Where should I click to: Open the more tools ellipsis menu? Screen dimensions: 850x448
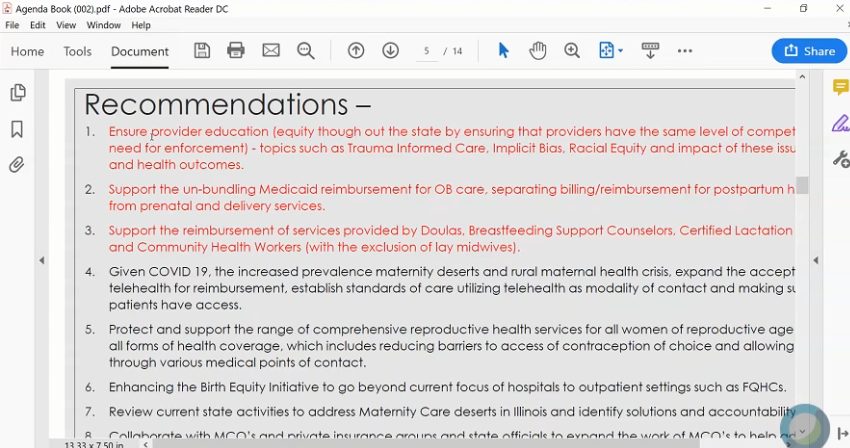click(x=685, y=51)
